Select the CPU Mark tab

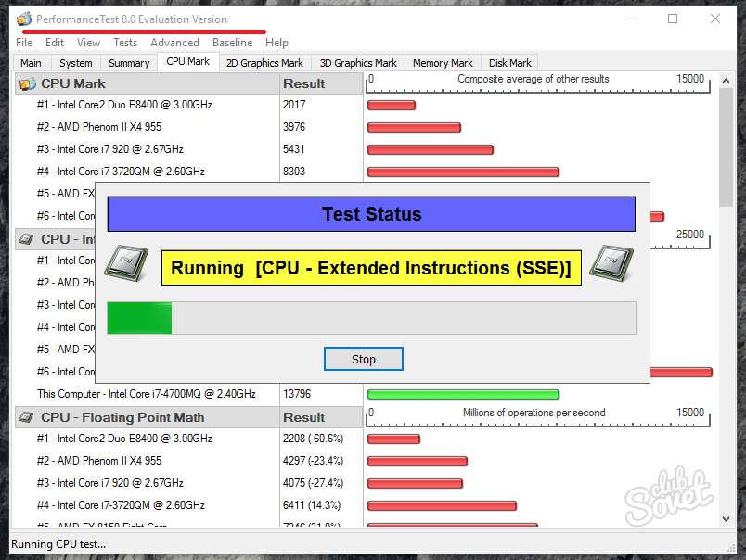click(x=188, y=61)
